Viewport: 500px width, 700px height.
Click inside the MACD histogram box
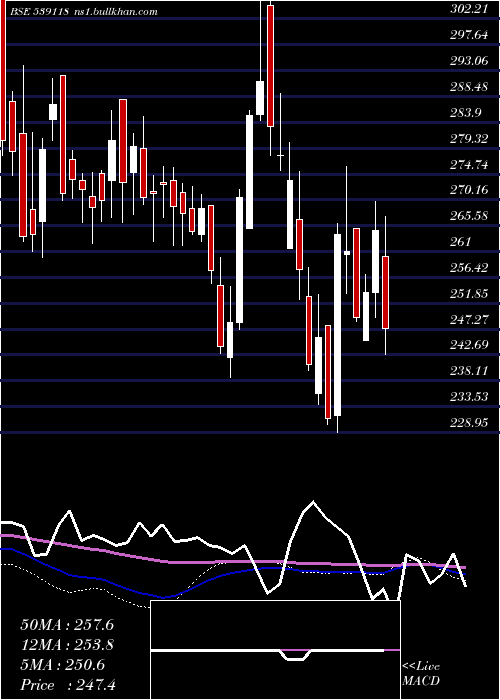click(x=275, y=650)
